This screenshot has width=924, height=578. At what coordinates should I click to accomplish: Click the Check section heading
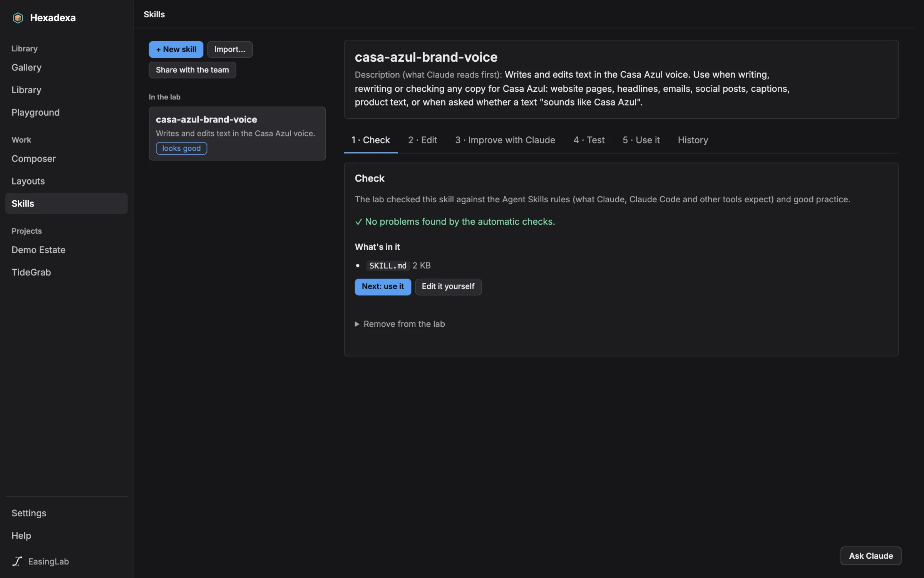pyautogui.click(x=370, y=178)
